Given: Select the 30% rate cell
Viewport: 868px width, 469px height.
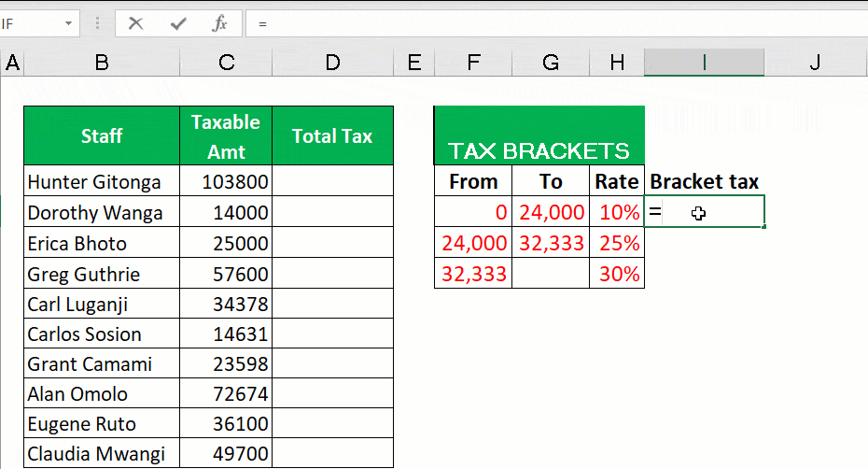Looking at the screenshot, I should pyautogui.click(x=617, y=274).
